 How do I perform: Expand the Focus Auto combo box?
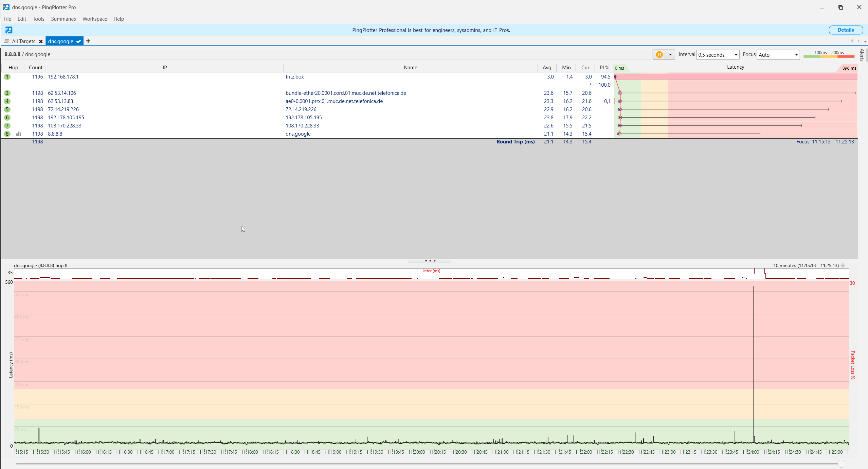click(778, 55)
